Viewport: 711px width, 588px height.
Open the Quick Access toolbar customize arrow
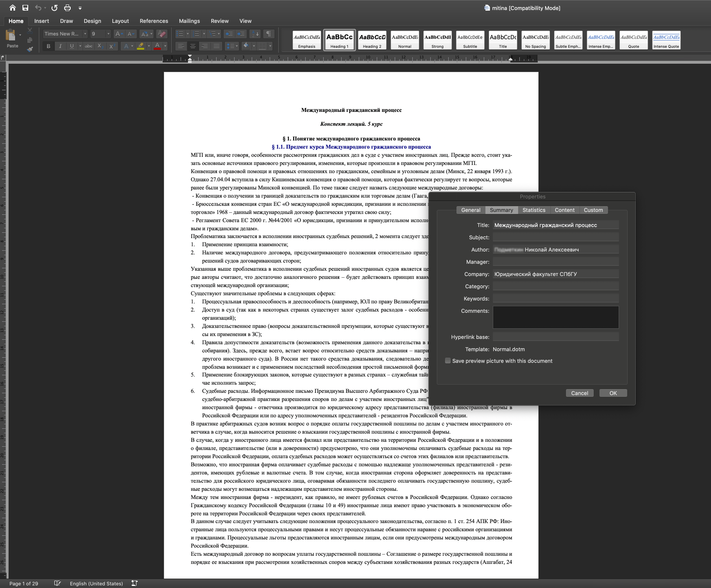pos(80,8)
